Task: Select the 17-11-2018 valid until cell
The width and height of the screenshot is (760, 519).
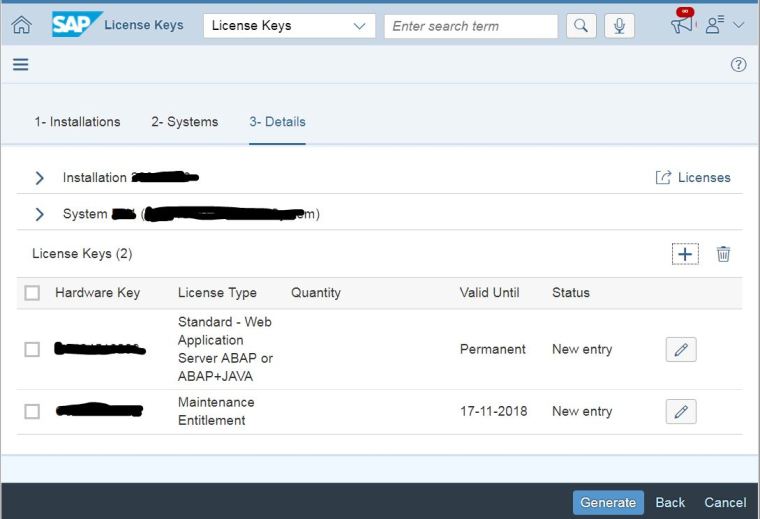Action: (493, 411)
